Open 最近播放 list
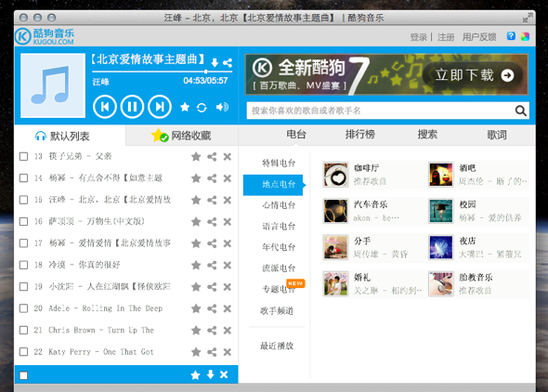Image resolution: width=548 pixels, height=392 pixels. (277, 346)
